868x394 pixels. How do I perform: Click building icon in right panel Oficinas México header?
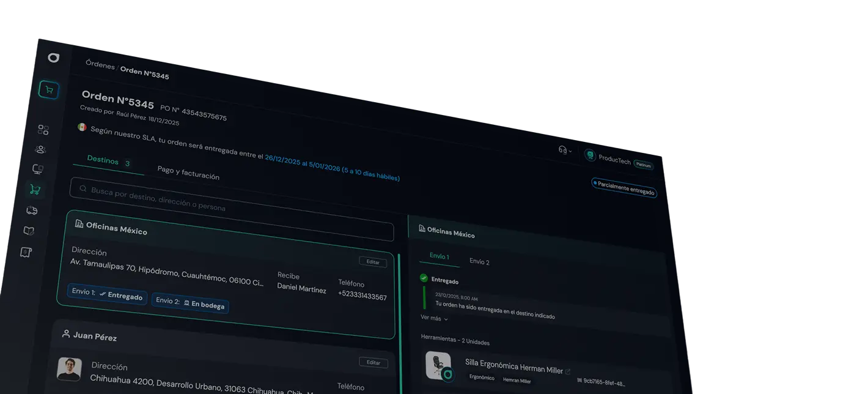point(422,228)
